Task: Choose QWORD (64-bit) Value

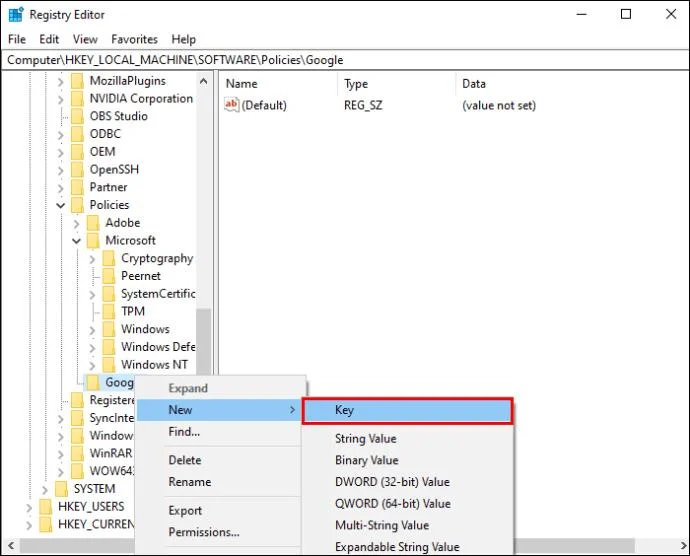Action: (x=407, y=503)
